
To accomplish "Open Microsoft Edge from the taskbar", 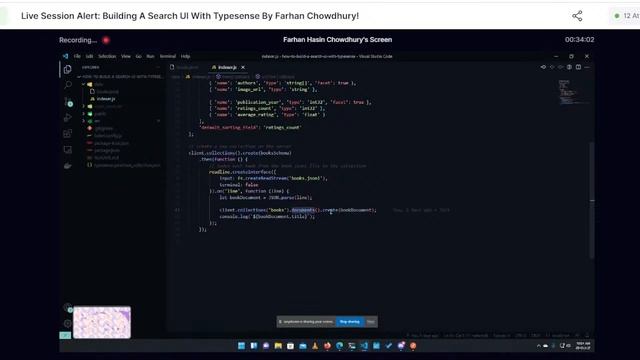I will pyautogui.click(x=340, y=346).
